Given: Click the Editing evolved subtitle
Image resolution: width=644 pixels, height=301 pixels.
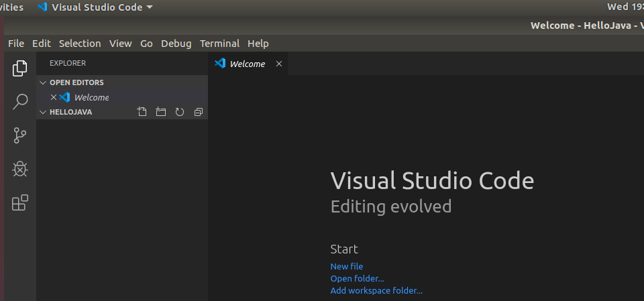Looking at the screenshot, I should 391,206.
